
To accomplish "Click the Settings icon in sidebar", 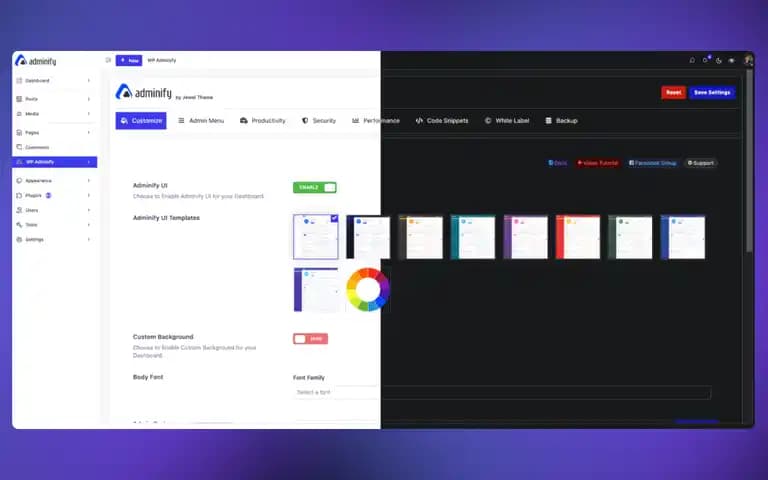I will coord(19,240).
